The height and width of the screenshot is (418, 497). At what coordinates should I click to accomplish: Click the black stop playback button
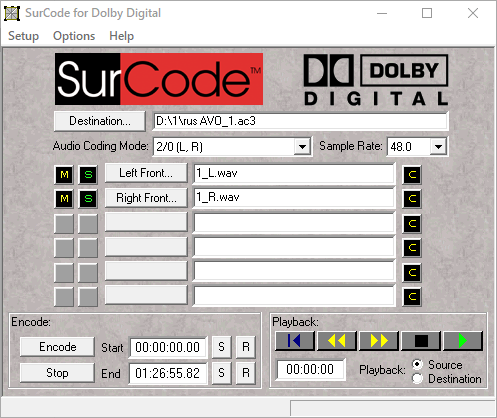tap(421, 341)
